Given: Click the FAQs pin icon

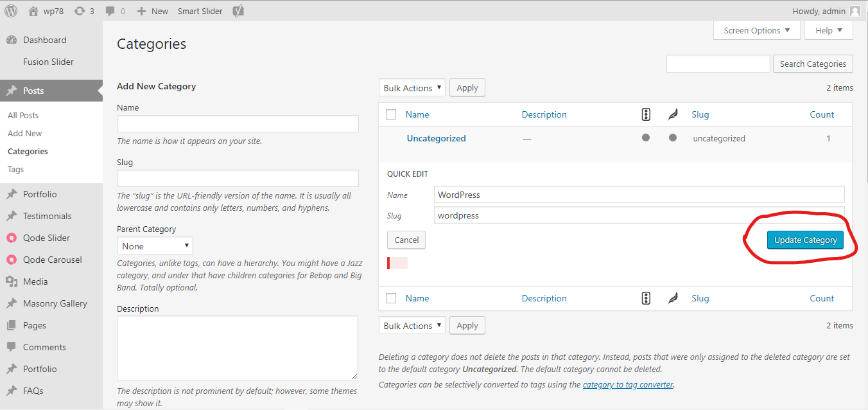Looking at the screenshot, I should click(x=12, y=391).
